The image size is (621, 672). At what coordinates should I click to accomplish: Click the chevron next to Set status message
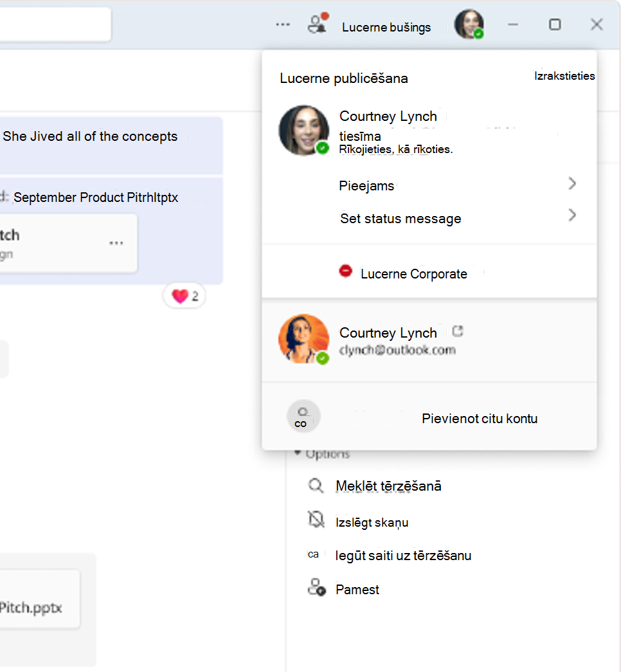click(572, 215)
